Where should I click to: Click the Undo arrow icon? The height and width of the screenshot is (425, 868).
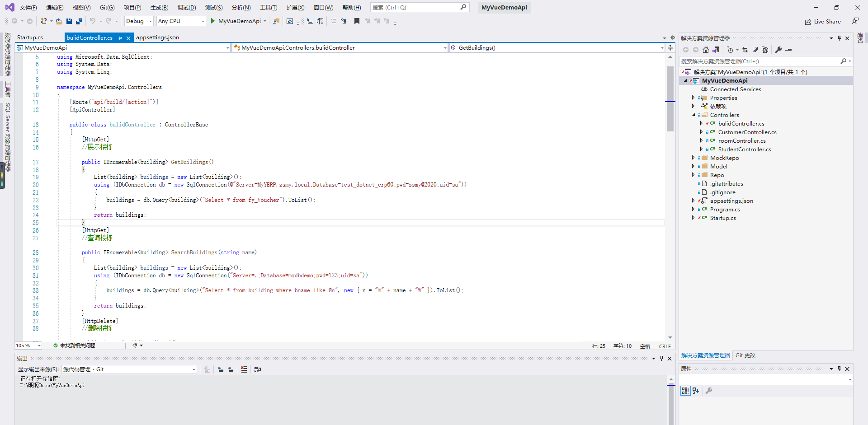[x=92, y=21]
